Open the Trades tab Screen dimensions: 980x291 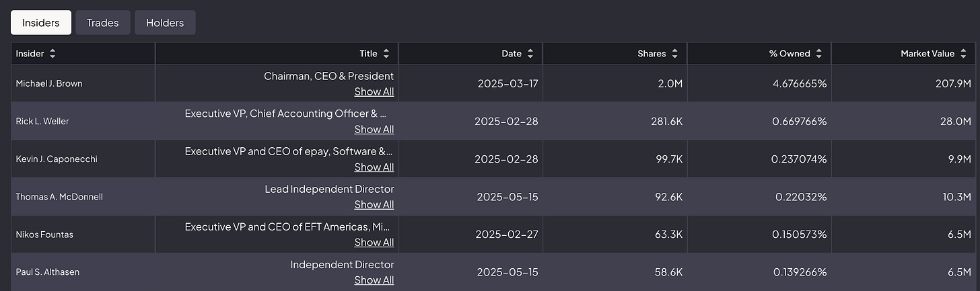[102, 23]
